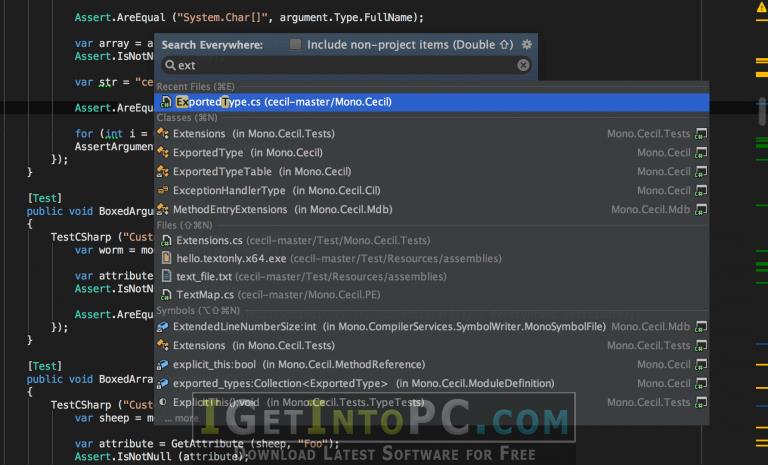This screenshot has height=465, width=768.
Task: Expand results with the '... more' link
Action: click(182, 418)
